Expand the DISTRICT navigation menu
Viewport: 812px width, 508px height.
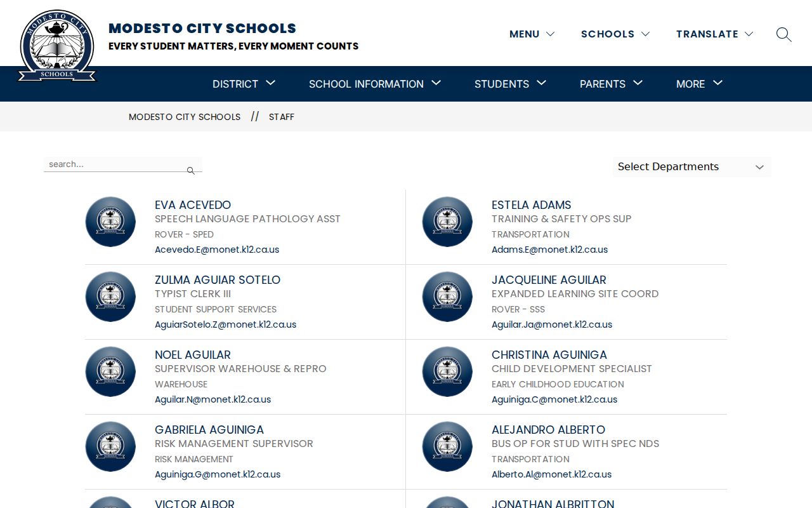pos(244,84)
